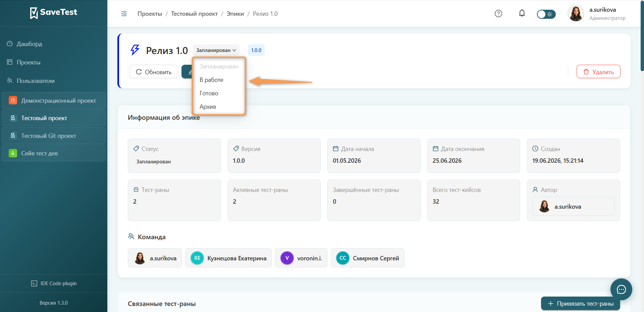Viewport: 644px width, 312px height.
Task: Choose 'Архив' from status list
Action: [x=208, y=107]
